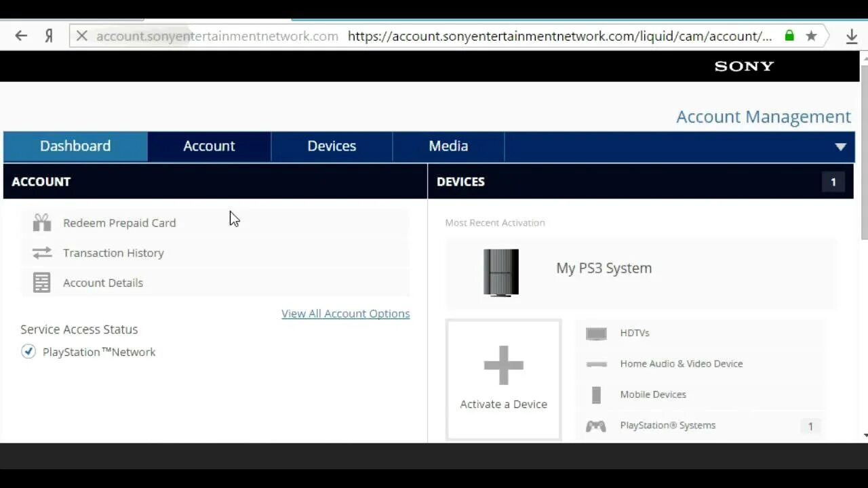Click the plus icon to activate a device

(x=503, y=365)
